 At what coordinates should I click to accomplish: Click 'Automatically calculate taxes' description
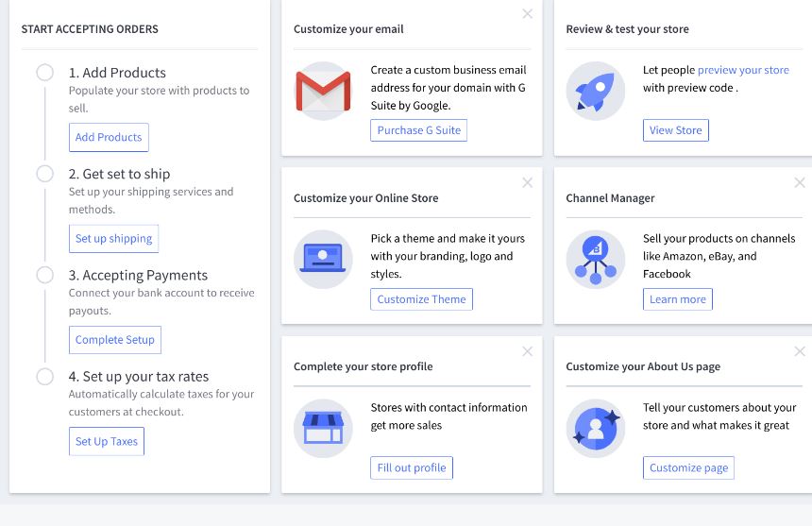tap(161, 403)
